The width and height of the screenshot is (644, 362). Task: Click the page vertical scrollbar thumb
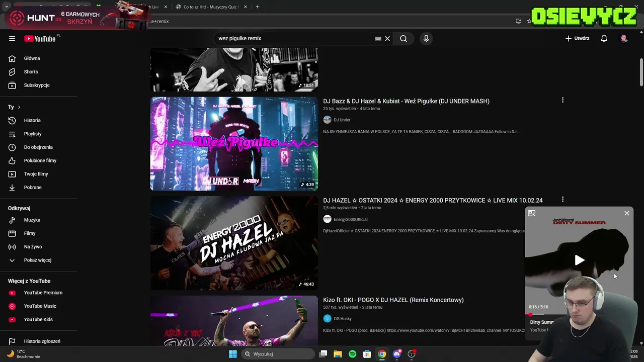[641, 72]
